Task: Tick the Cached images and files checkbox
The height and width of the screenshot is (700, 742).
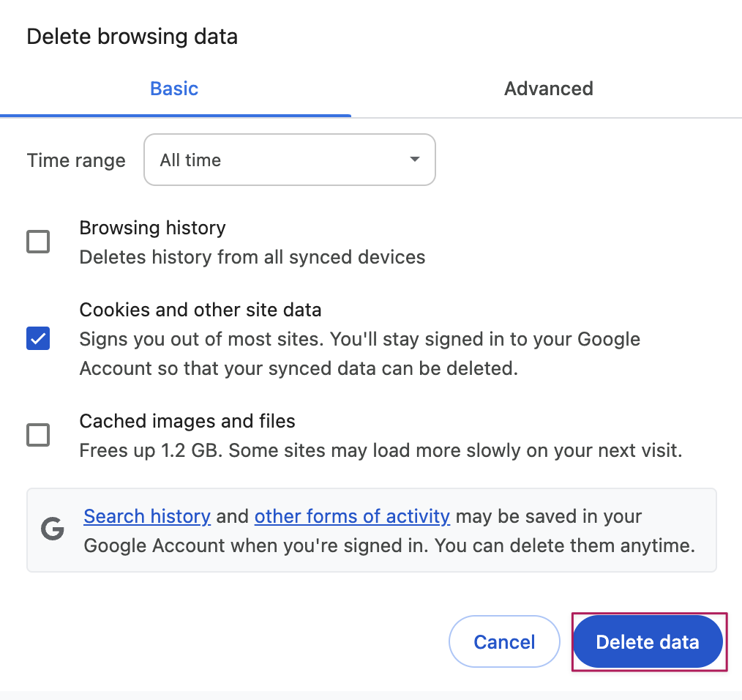Action: [38, 435]
